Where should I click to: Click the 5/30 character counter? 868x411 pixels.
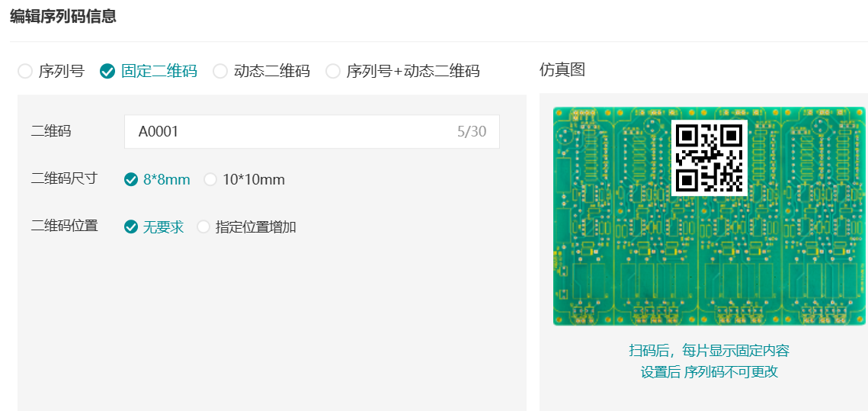click(471, 132)
